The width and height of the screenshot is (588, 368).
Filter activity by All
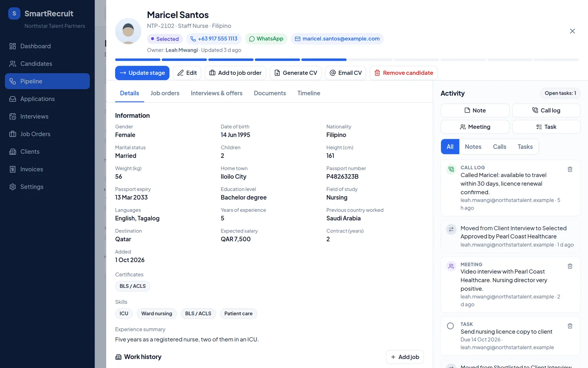point(450,147)
